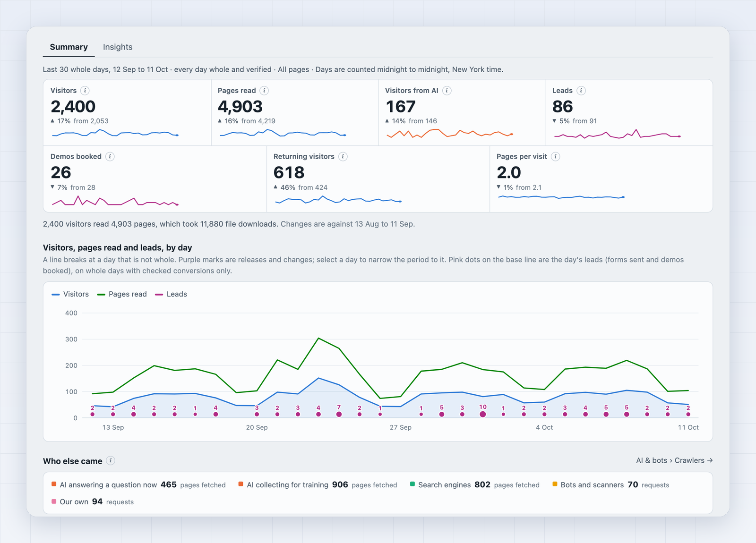756x543 pixels.
Task: Click the 13 Sep date axis label
Action: point(113,427)
